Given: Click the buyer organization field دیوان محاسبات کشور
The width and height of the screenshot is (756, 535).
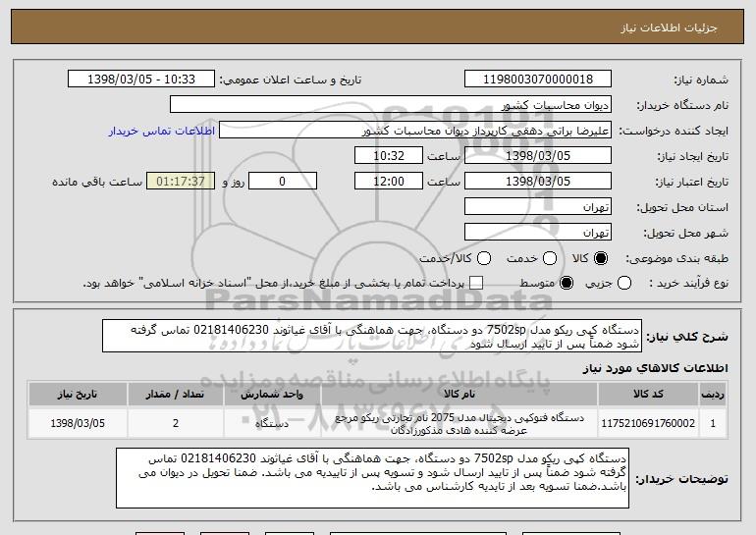Looking at the screenshot, I should tap(391, 105).
